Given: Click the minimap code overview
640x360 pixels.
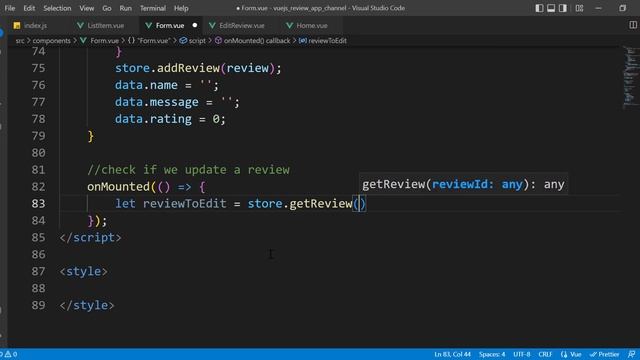Looking at the screenshot, I should coord(631,78).
